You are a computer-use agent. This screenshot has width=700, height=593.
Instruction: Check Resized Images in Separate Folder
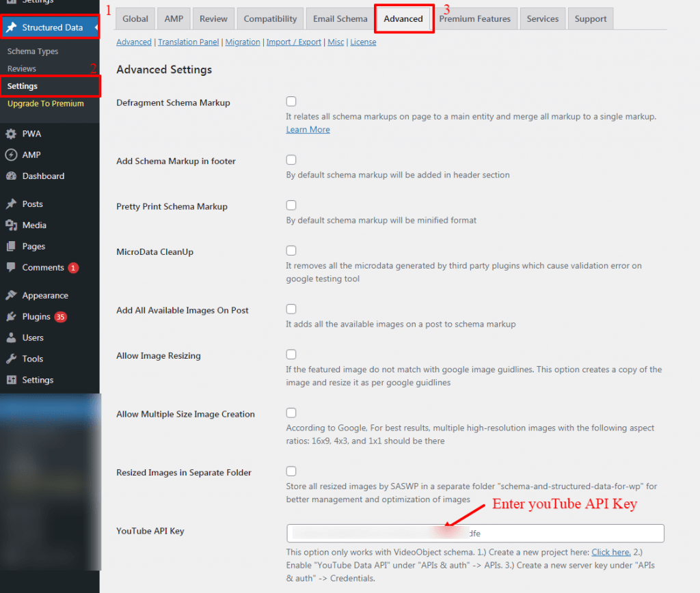click(x=291, y=471)
